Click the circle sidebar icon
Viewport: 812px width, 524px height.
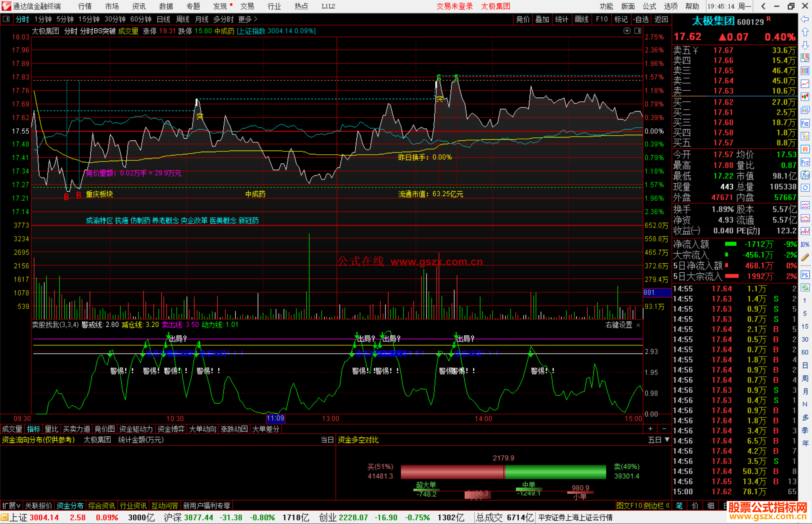point(805,188)
